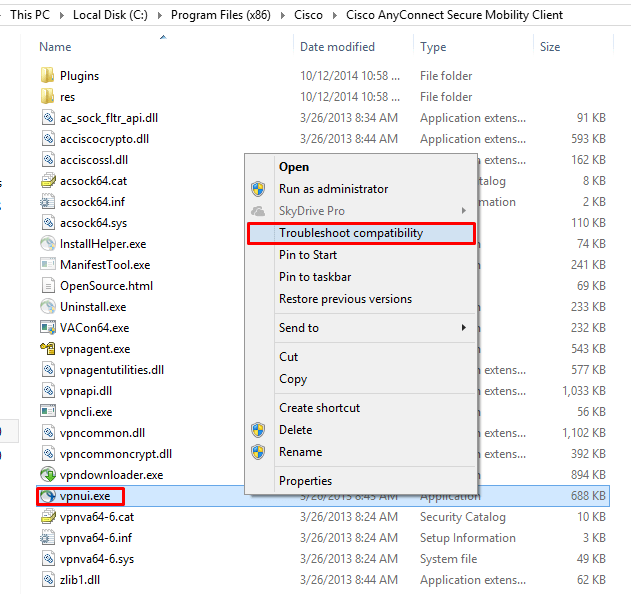Click the Plugins folder icon
Viewport: 631px width, 594px height.
tap(47, 76)
